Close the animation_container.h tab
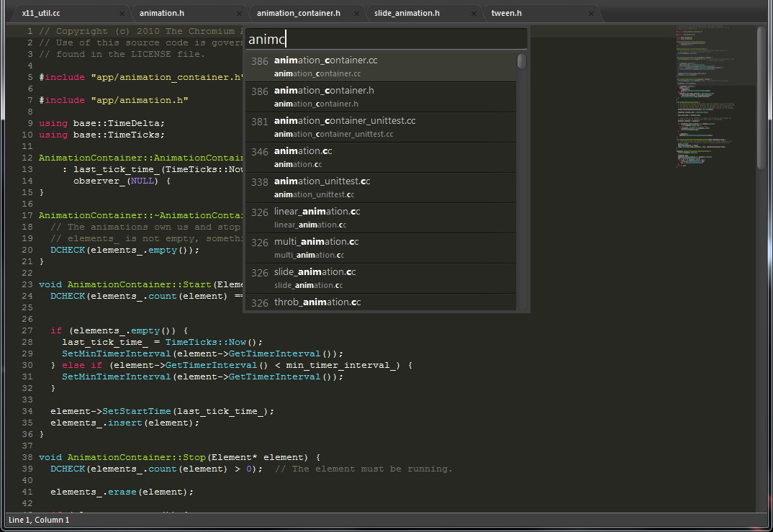 [x=356, y=14]
